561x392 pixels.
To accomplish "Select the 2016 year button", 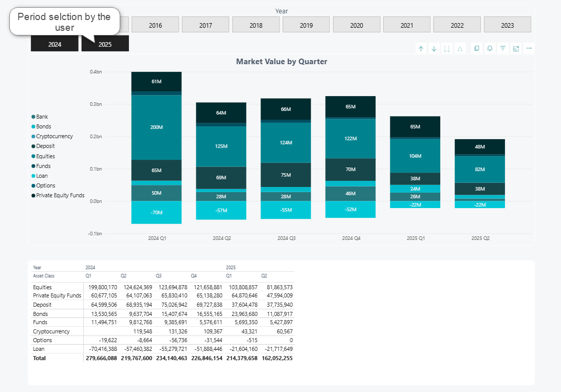I will (x=155, y=25).
